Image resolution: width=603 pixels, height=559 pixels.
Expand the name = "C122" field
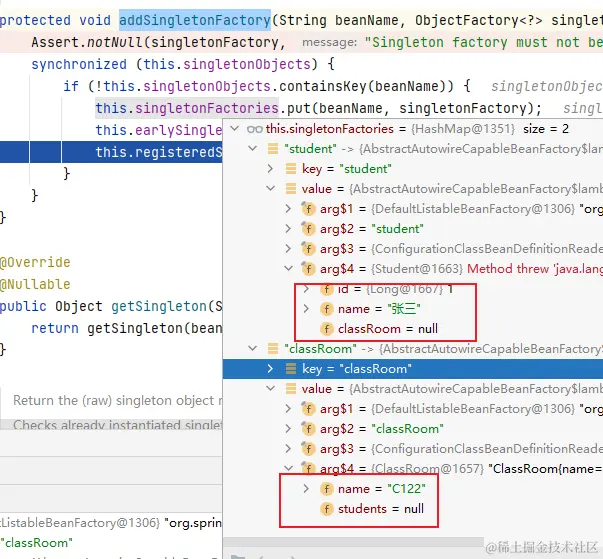[x=306, y=489]
